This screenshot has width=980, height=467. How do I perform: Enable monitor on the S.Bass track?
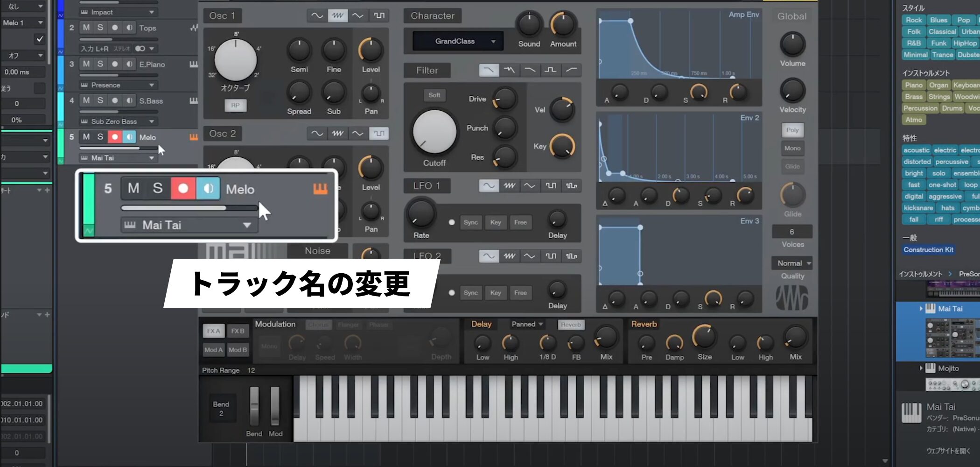(x=129, y=100)
